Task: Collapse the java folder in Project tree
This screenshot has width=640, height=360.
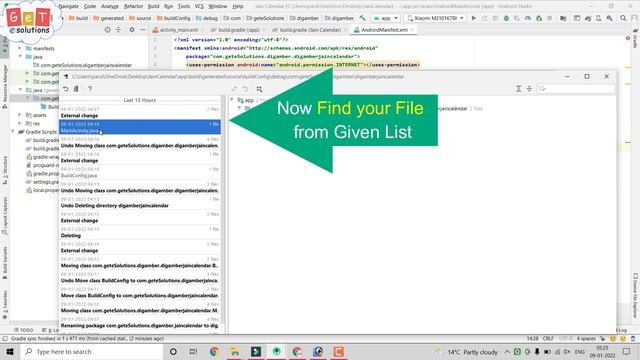Action: [x=20, y=57]
